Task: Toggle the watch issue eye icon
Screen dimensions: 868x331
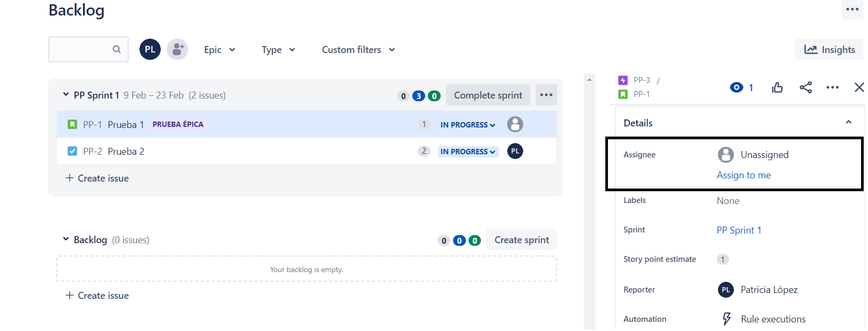Action: pyautogui.click(x=737, y=87)
